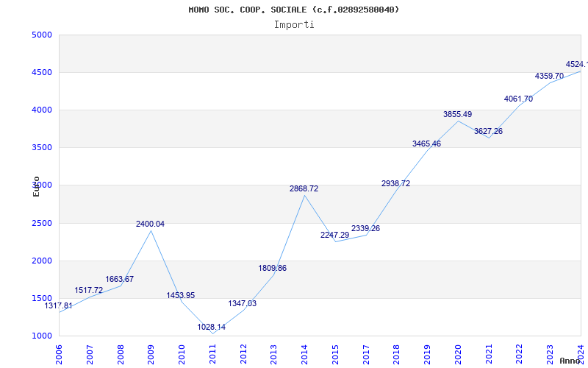Select the 1517.72 data label
The width and height of the screenshot is (588, 368).
pos(88,290)
